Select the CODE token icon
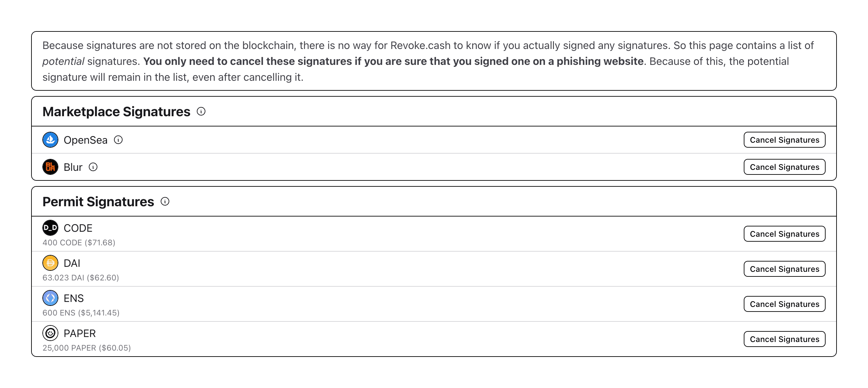Image resolution: width=868 pixels, height=388 pixels. [x=50, y=228]
